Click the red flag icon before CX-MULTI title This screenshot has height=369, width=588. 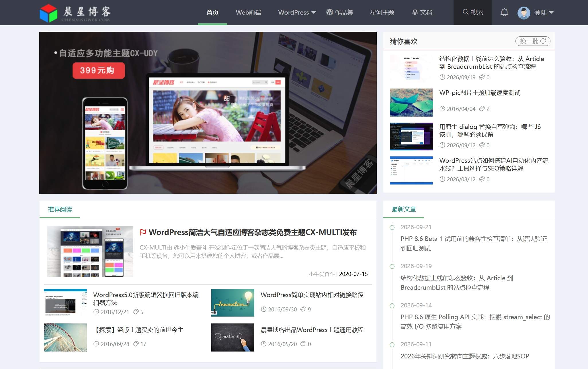tap(143, 232)
